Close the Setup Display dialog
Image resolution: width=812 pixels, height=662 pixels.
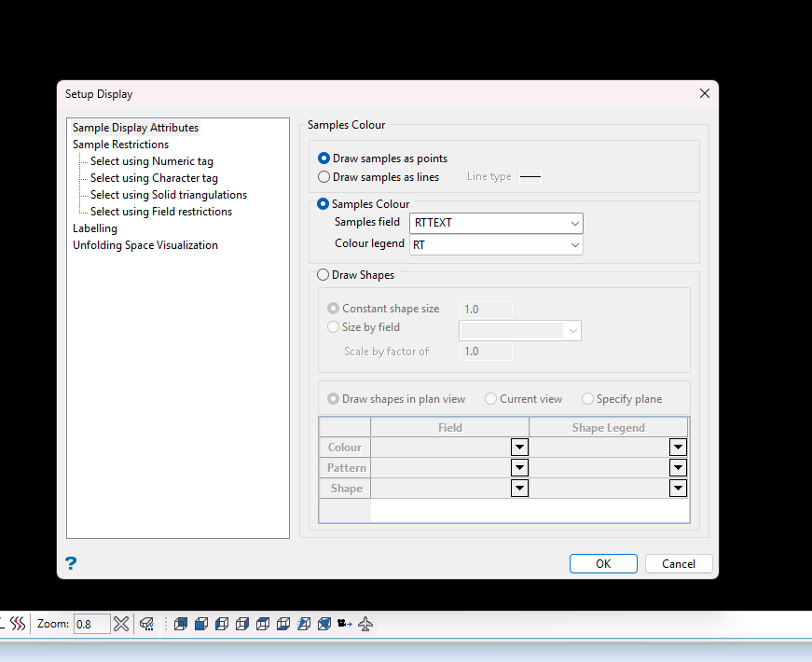705,93
